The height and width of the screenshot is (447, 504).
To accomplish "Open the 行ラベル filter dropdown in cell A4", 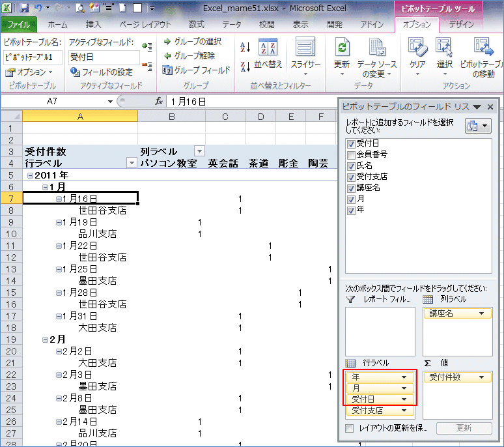I will pos(132,163).
